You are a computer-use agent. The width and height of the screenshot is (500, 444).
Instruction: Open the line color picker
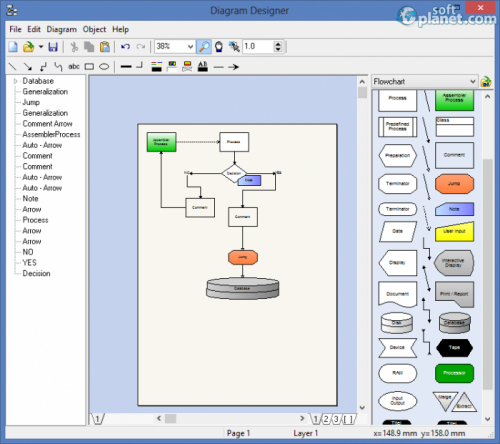[x=157, y=67]
